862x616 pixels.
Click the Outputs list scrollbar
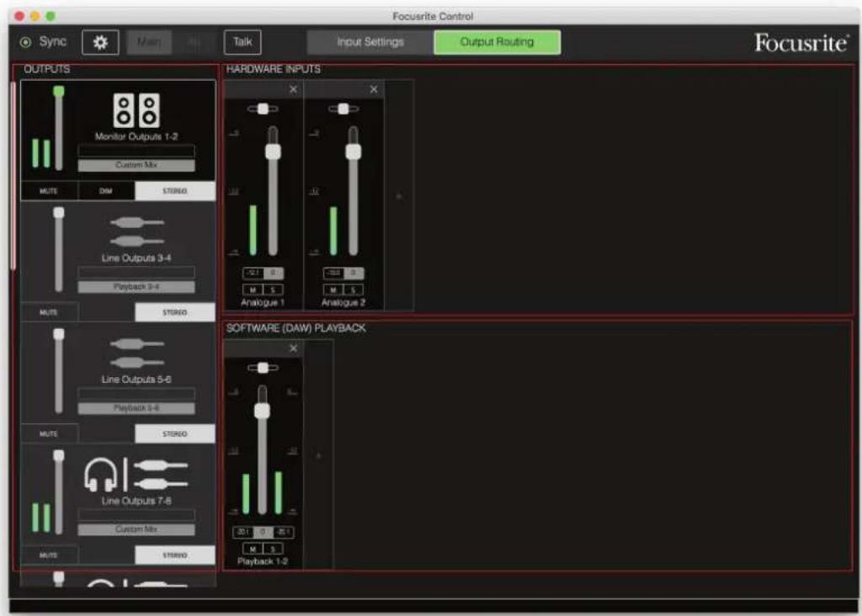pyautogui.click(x=13, y=176)
